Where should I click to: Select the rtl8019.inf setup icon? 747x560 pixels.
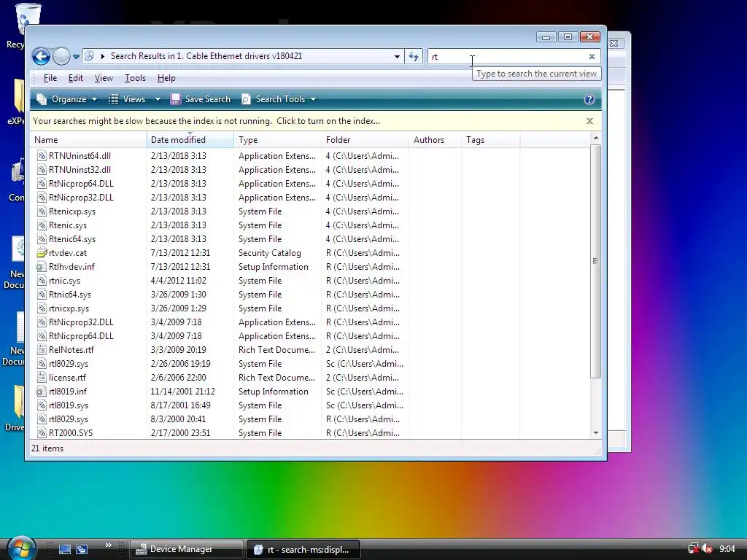point(42,391)
